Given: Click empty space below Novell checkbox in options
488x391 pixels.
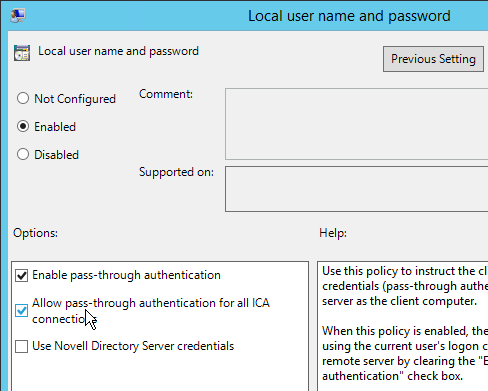Looking at the screenshot, I should click(160, 373).
